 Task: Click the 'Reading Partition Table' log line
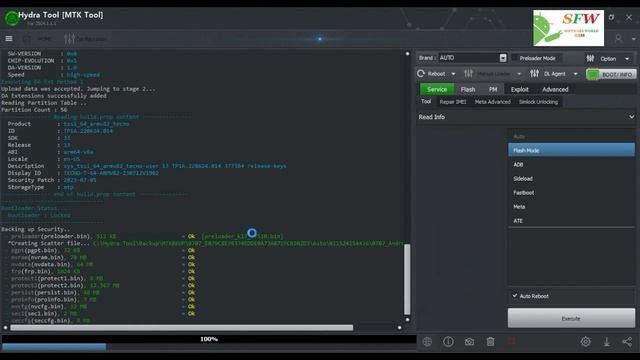click(x=44, y=103)
